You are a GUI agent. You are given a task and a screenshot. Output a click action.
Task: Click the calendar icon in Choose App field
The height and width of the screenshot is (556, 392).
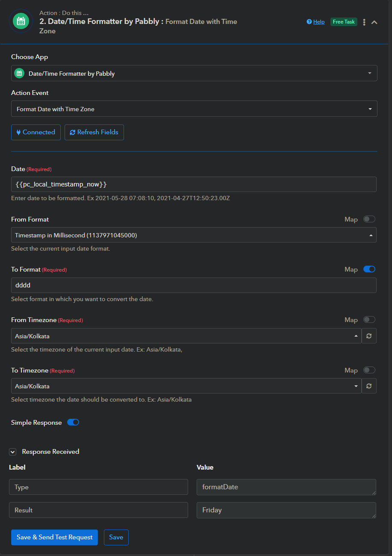pos(19,73)
